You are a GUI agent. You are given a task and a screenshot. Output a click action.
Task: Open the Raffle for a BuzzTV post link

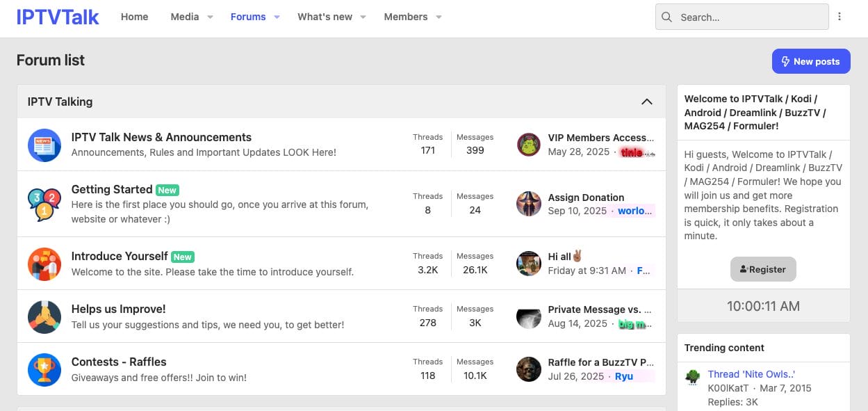[600, 362]
